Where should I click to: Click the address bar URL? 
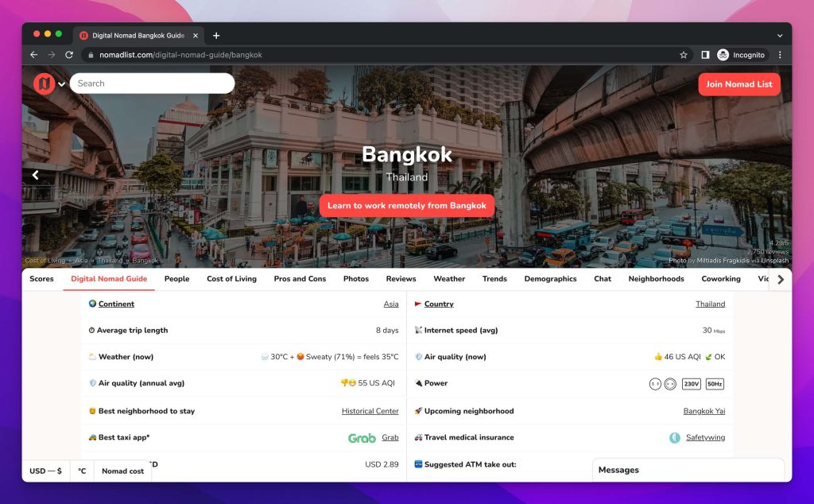tap(180, 55)
